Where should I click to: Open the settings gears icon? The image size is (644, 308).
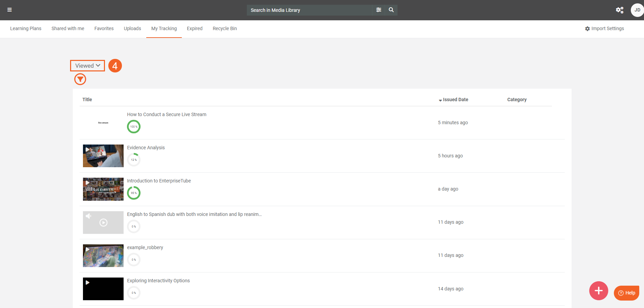click(x=619, y=10)
